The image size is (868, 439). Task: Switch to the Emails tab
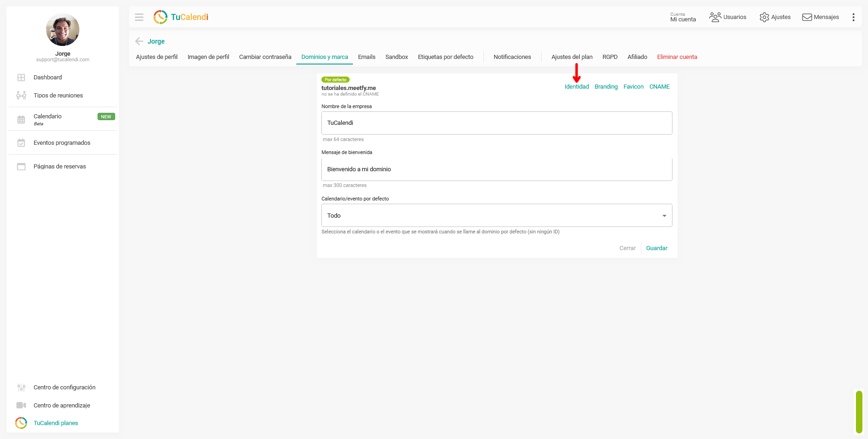[x=366, y=57]
